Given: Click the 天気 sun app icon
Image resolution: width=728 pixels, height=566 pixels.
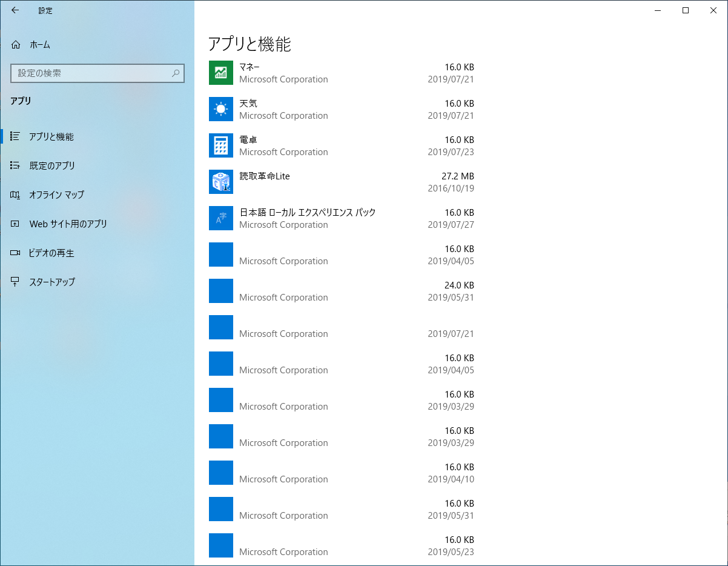Looking at the screenshot, I should [x=221, y=109].
